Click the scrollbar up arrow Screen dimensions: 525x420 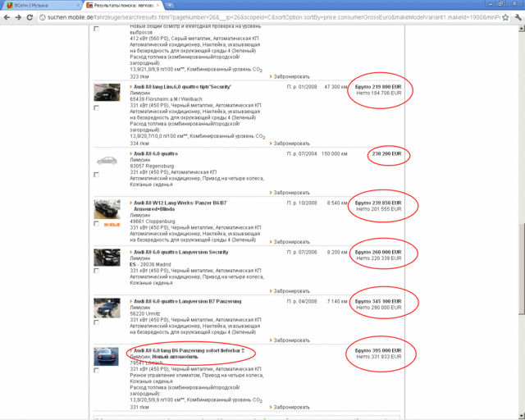tap(522, 30)
